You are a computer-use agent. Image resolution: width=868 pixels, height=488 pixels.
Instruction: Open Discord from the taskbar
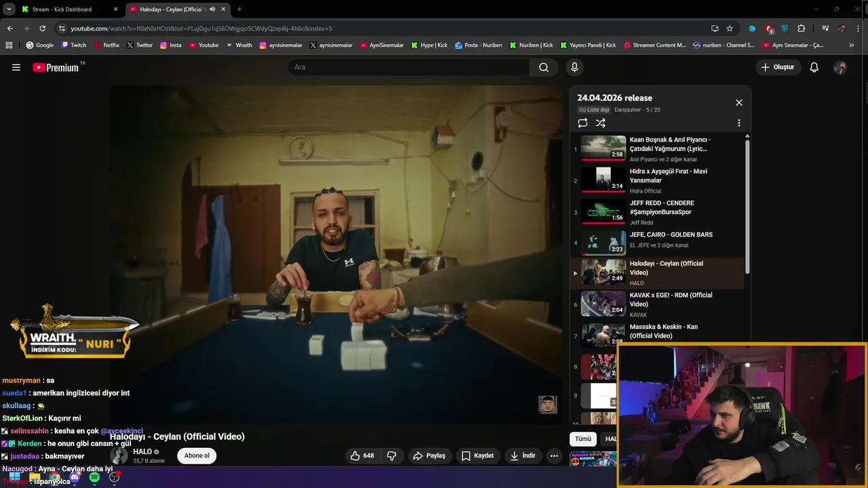[75, 477]
